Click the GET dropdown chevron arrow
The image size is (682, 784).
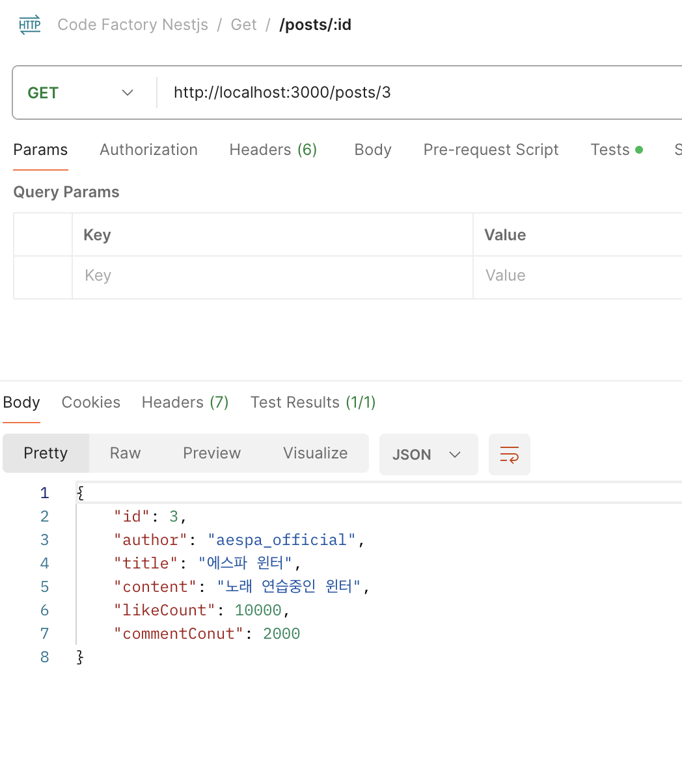click(x=128, y=92)
